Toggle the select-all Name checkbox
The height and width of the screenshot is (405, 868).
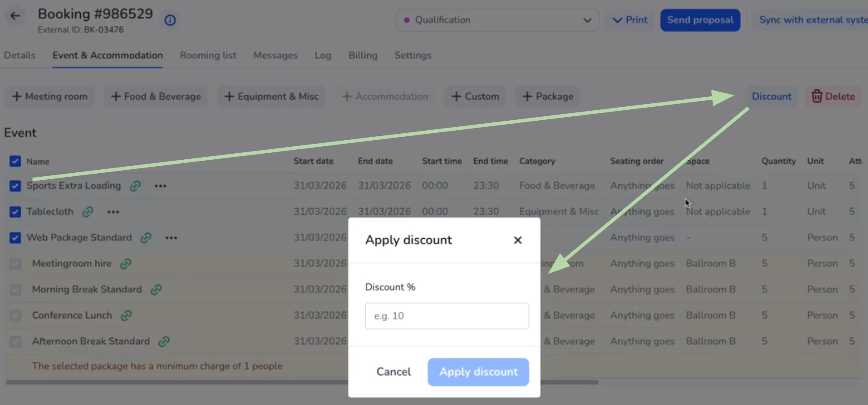(15, 161)
